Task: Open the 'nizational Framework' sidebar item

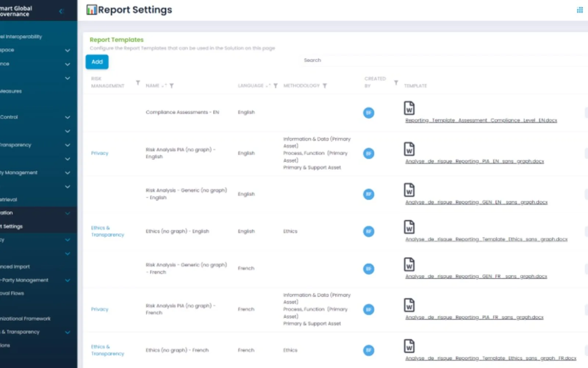Action: point(25,319)
